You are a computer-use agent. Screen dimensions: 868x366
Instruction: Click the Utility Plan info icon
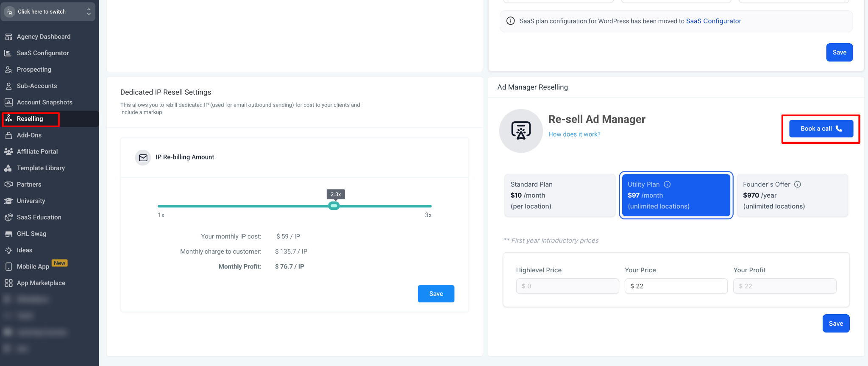667,184
